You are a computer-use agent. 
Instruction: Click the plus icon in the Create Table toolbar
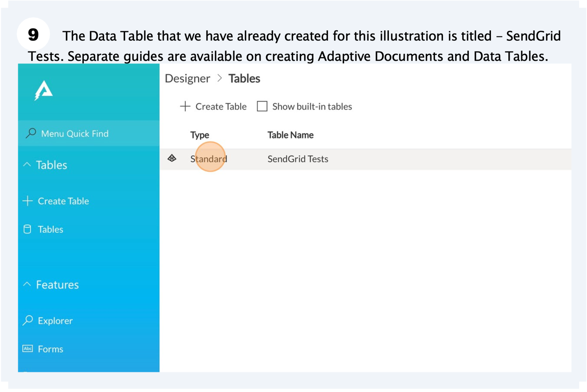pos(185,106)
